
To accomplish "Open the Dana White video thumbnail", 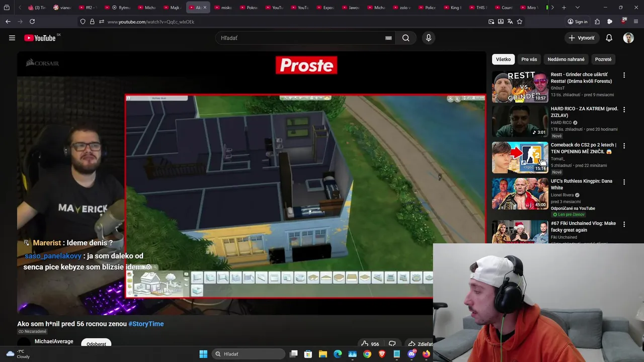I will tap(520, 194).
